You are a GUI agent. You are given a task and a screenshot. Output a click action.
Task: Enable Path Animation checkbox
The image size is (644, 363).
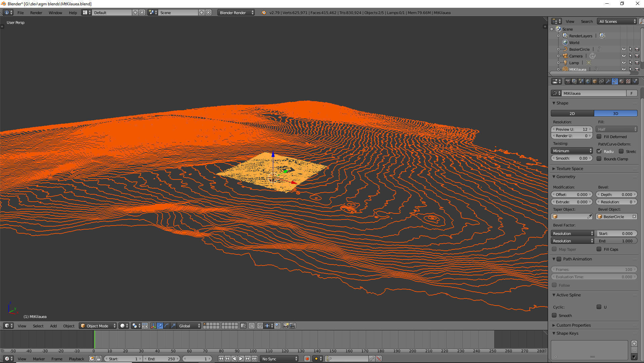(559, 259)
